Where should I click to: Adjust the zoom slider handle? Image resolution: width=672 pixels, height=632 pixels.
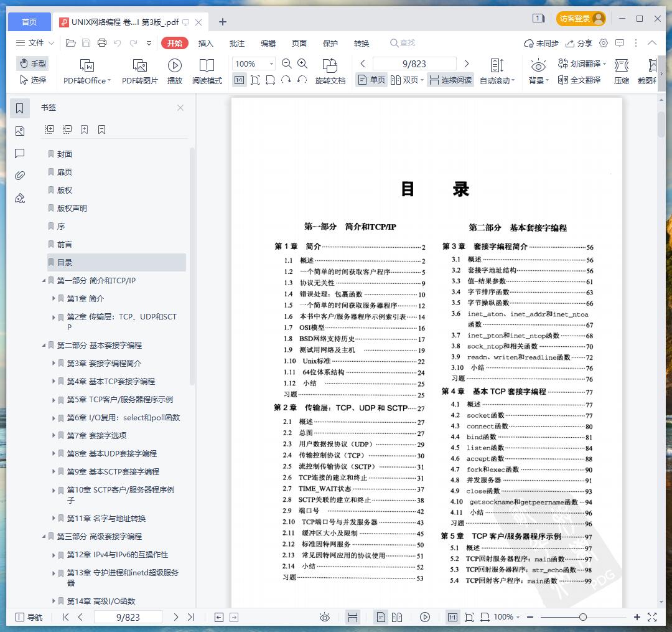[x=582, y=617]
